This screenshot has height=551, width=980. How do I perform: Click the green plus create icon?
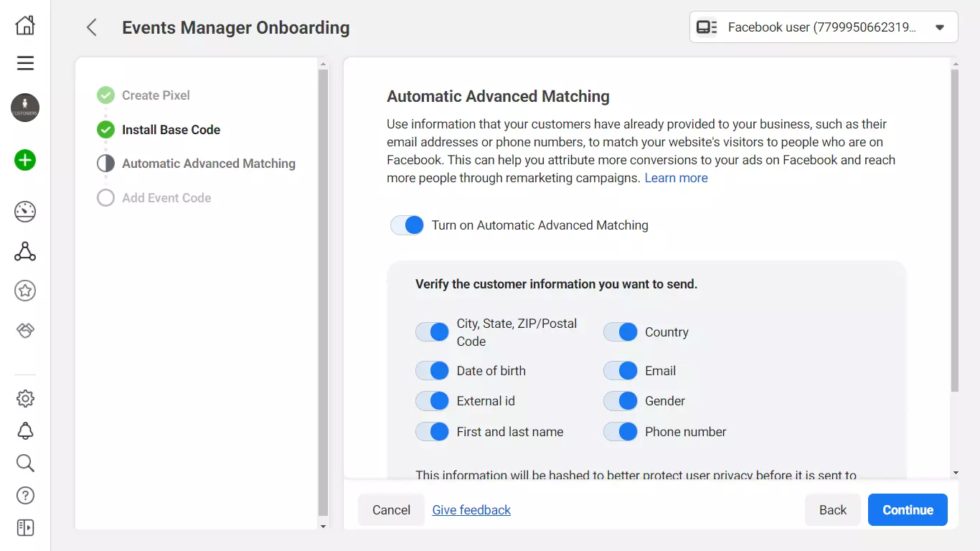pyautogui.click(x=25, y=160)
